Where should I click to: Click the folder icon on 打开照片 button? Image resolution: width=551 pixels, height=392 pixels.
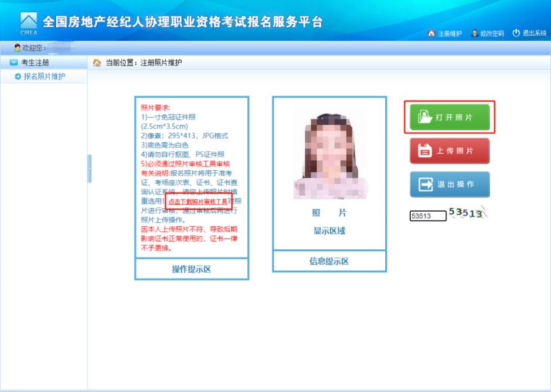pyautogui.click(x=425, y=117)
